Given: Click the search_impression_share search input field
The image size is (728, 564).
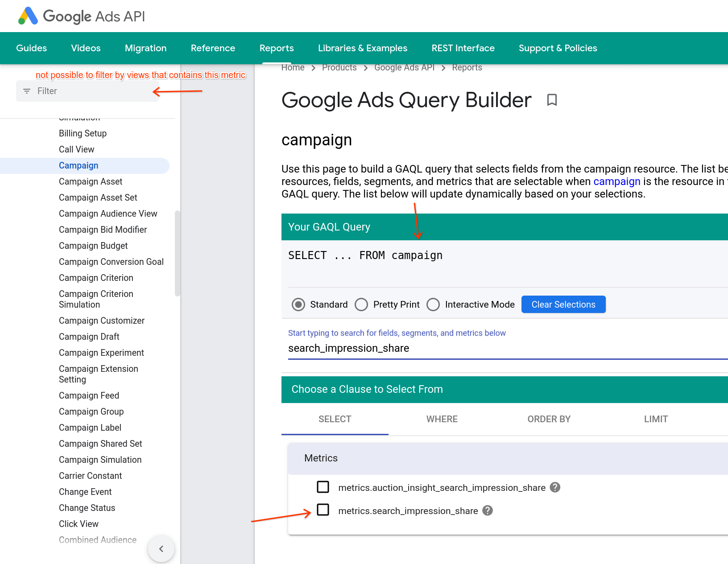Looking at the screenshot, I should (x=401, y=348).
